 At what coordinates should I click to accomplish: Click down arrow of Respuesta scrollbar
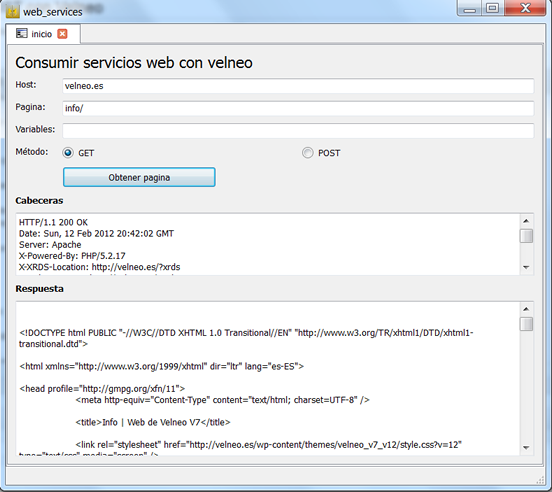point(526,448)
